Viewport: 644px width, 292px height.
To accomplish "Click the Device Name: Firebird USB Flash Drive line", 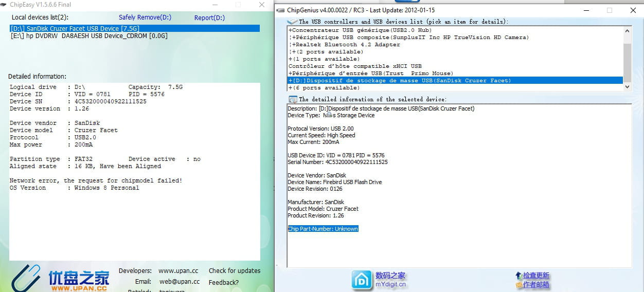I will pos(334,182).
